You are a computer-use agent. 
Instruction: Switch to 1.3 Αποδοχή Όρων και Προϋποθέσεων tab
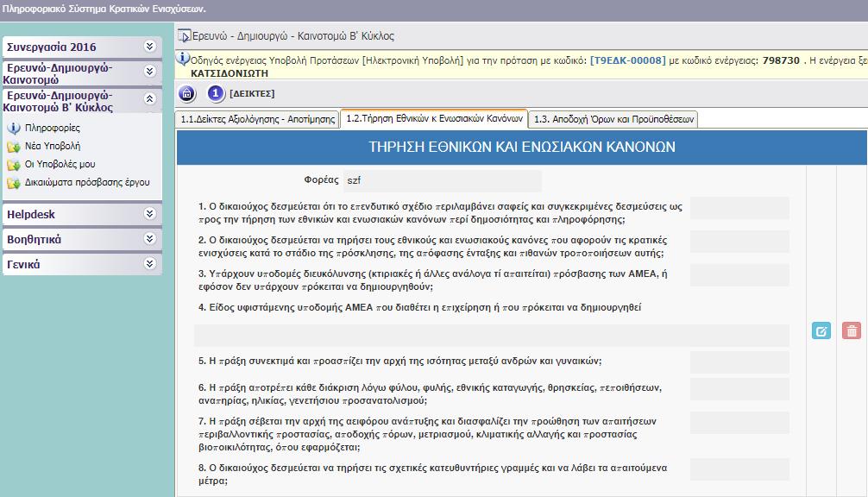pyautogui.click(x=613, y=119)
